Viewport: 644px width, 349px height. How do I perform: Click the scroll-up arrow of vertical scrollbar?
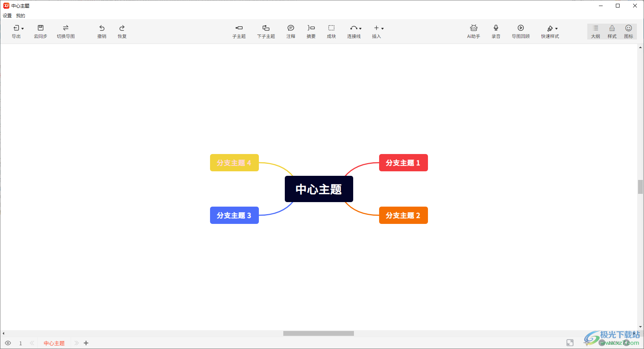pyautogui.click(x=640, y=47)
